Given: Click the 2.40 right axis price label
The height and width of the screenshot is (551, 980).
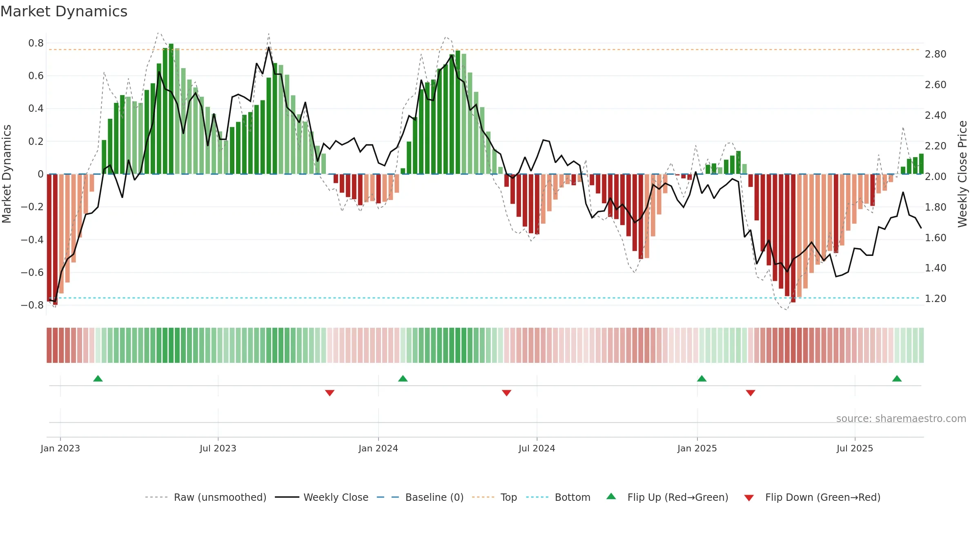Looking at the screenshot, I should (x=935, y=116).
